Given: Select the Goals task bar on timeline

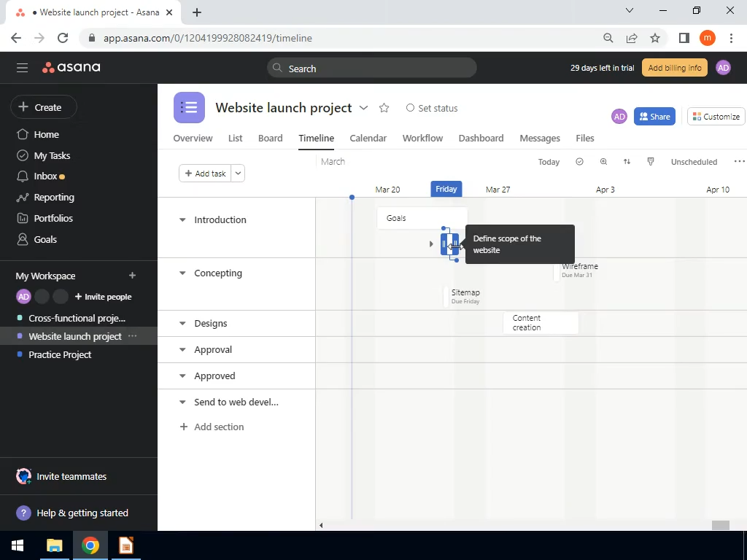Looking at the screenshot, I should [422, 218].
